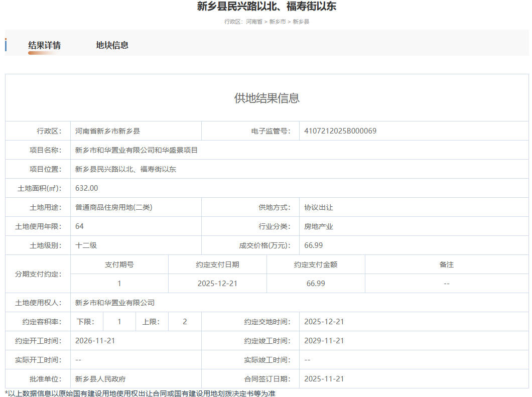Click the 约定支付日期 column header

(217, 264)
